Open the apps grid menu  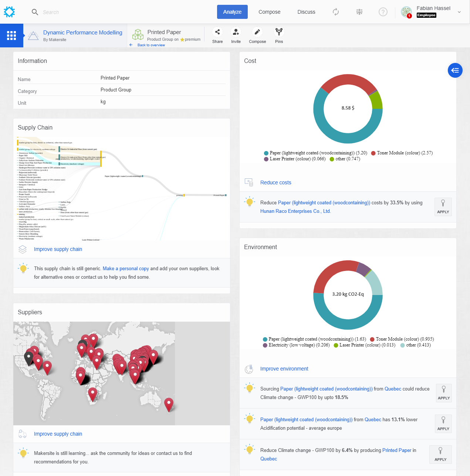11,36
